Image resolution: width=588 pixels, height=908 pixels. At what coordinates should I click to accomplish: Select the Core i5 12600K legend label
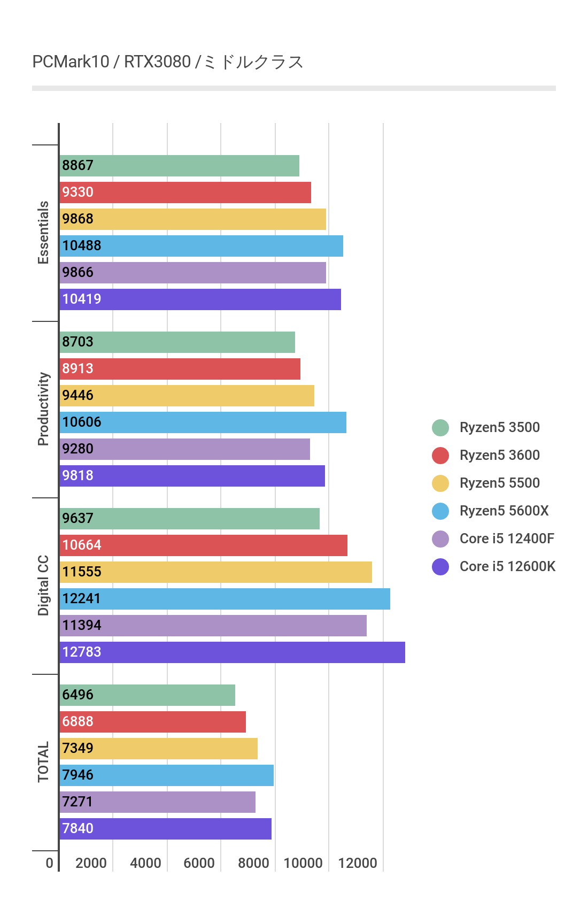click(x=507, y=566)
